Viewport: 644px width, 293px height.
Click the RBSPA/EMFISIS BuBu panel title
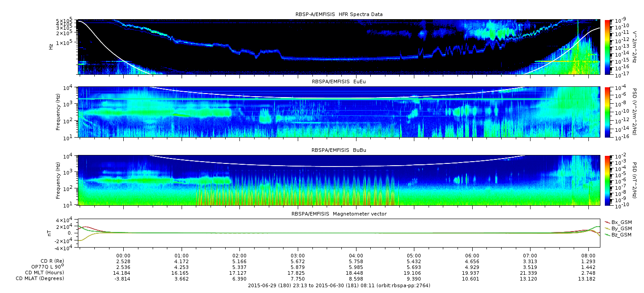[339, 151]
